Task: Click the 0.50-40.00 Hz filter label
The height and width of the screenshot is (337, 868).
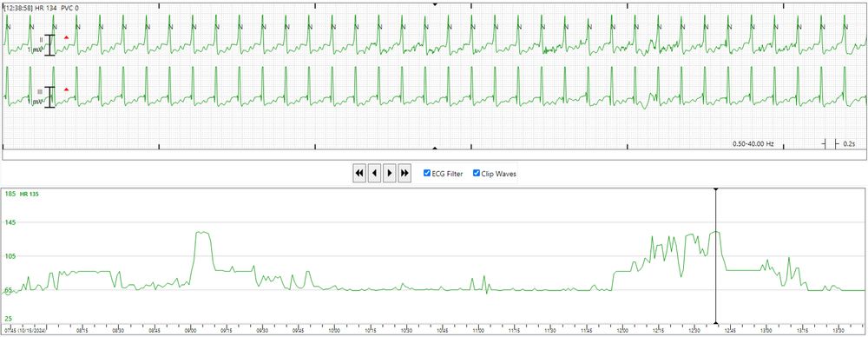Action: point(753,143)
